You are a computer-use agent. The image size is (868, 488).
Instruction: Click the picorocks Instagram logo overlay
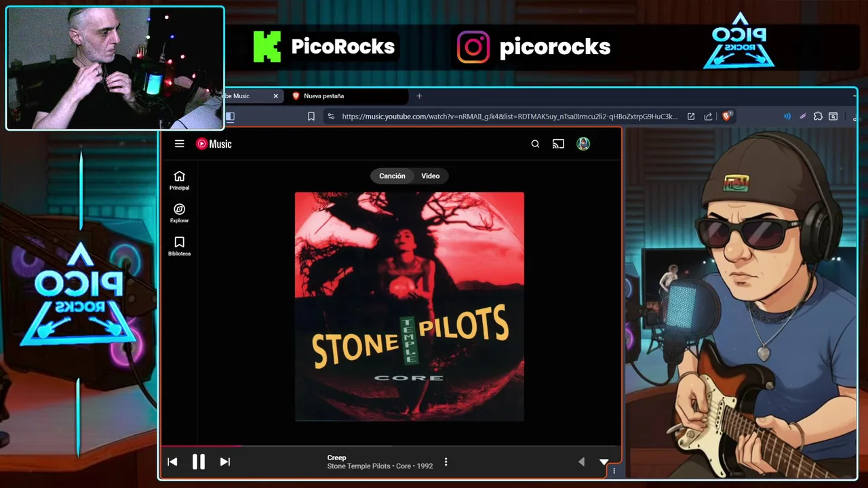[473, 47]
